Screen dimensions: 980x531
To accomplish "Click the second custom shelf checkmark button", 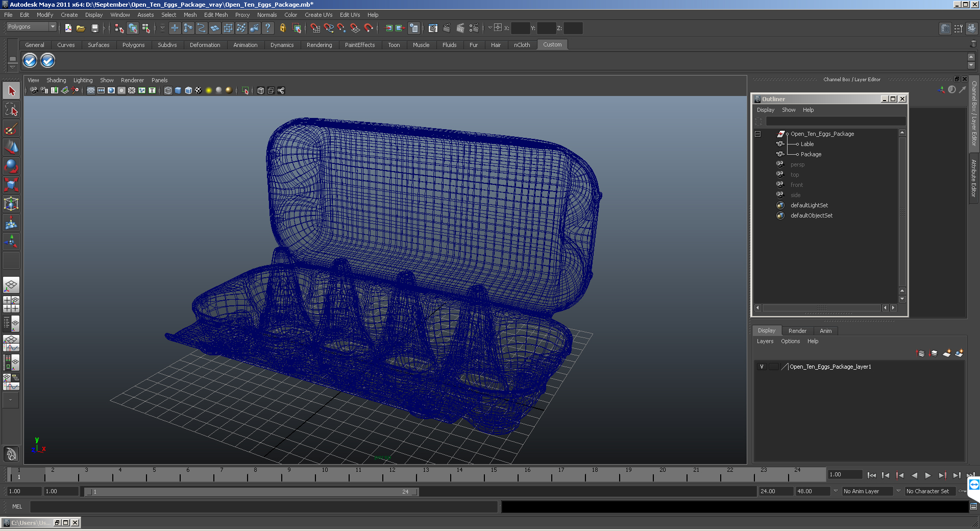I will (47, 61).
